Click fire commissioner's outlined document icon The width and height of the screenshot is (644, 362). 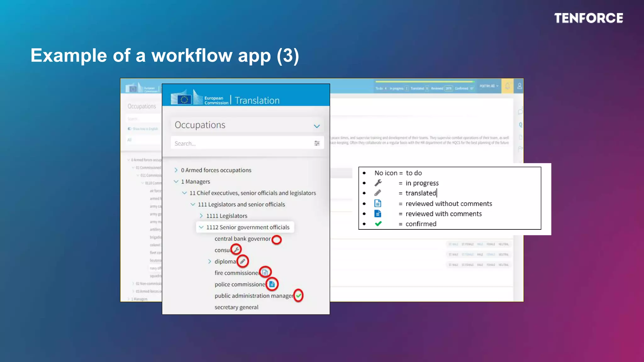[265, 272]
